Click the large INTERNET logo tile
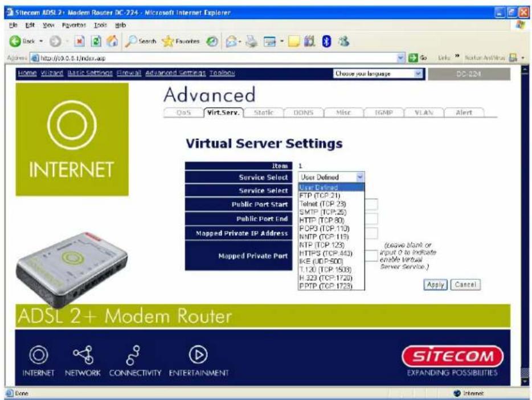The height and width of the screenshot is (400, 532). coord(72,139)
